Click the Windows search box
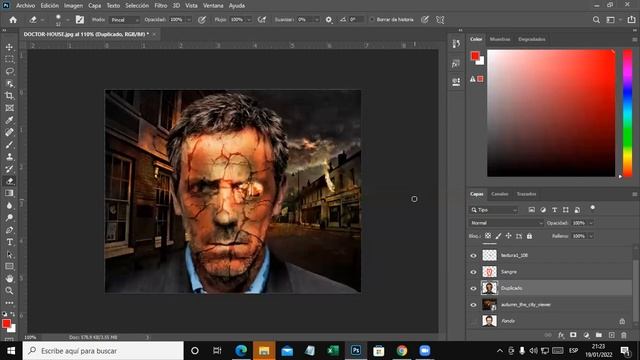Viewport: 640px width, 360px height. [x=103, y=351]
